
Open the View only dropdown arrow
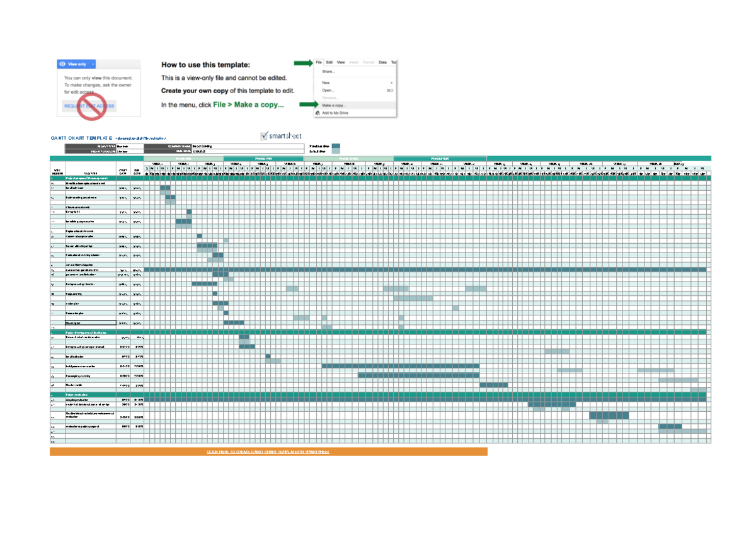[93, 64]
